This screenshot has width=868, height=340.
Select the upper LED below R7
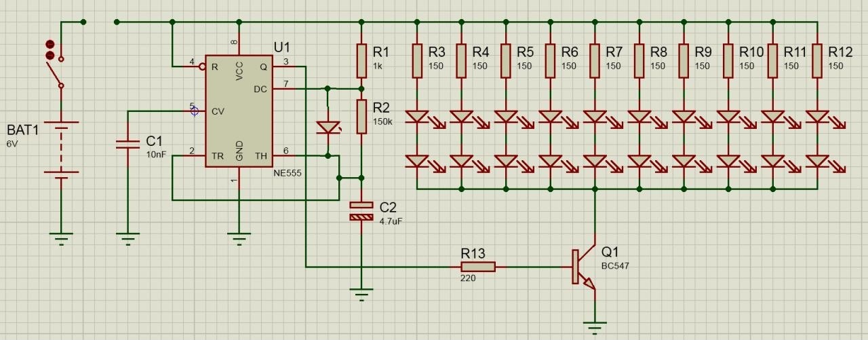point(595,117)
